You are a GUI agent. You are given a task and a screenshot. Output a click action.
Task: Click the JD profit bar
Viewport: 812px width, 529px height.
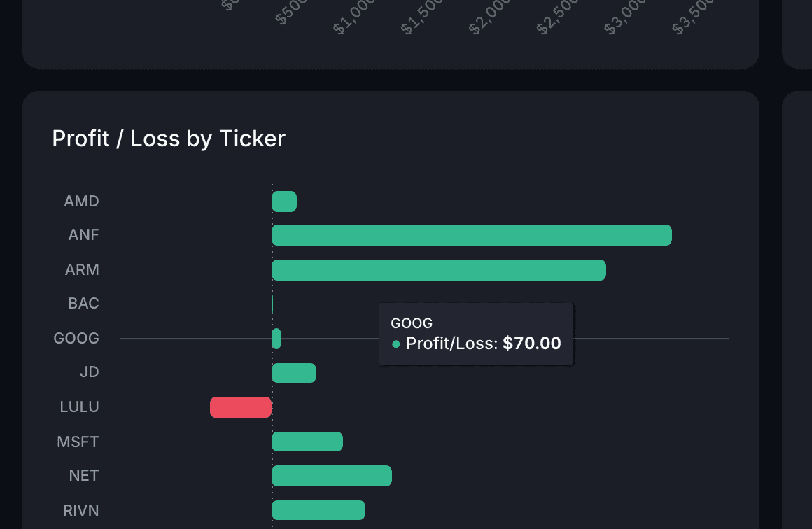pyautogui.click(x=294, y=373)
